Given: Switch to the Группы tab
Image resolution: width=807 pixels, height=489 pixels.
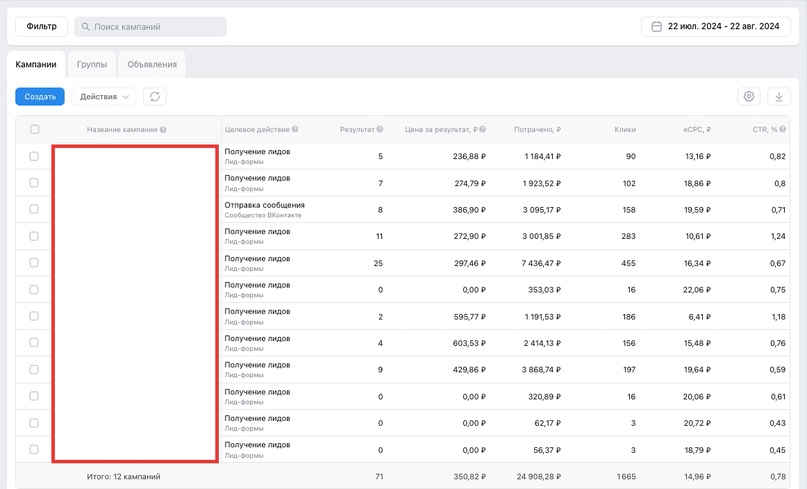Looking at the screenshot, I should [92, 64].
